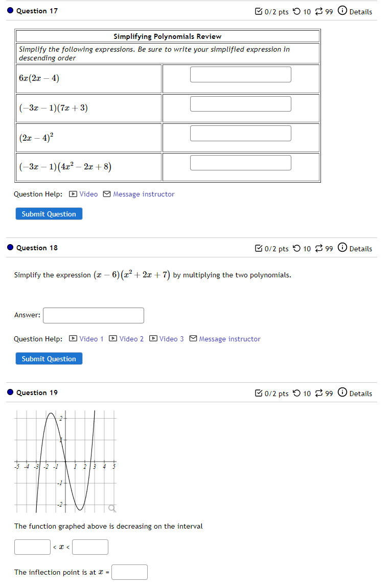Screen dimensions: 391x588
Task: Select the answer box for 6x(2x−4)
Action: pyautogui.click(x=240, y=74)
